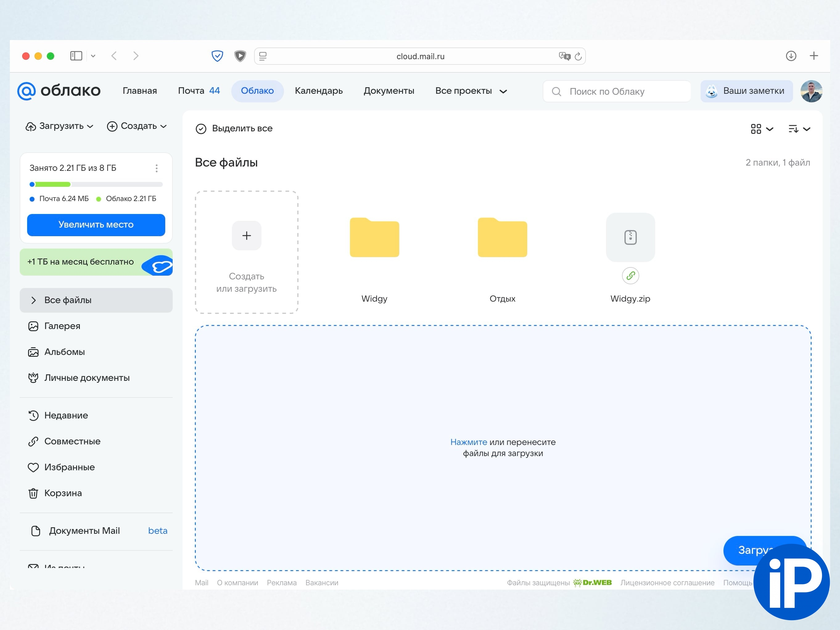Image resolution: width=840 pixels, height=630 pixels.
Task: Click the user profile avatar
Action: click(811, 91)
